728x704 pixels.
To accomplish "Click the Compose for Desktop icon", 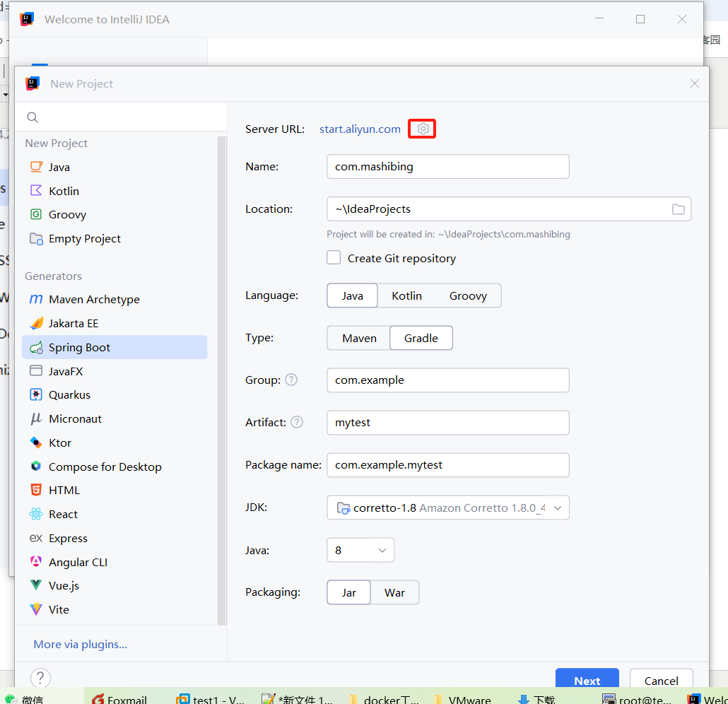I will click(36, 467).
